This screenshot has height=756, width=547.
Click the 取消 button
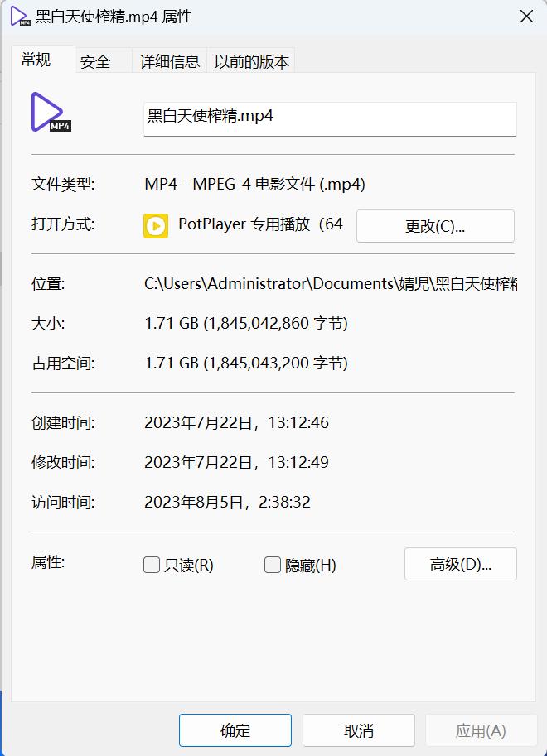[358, 730]
